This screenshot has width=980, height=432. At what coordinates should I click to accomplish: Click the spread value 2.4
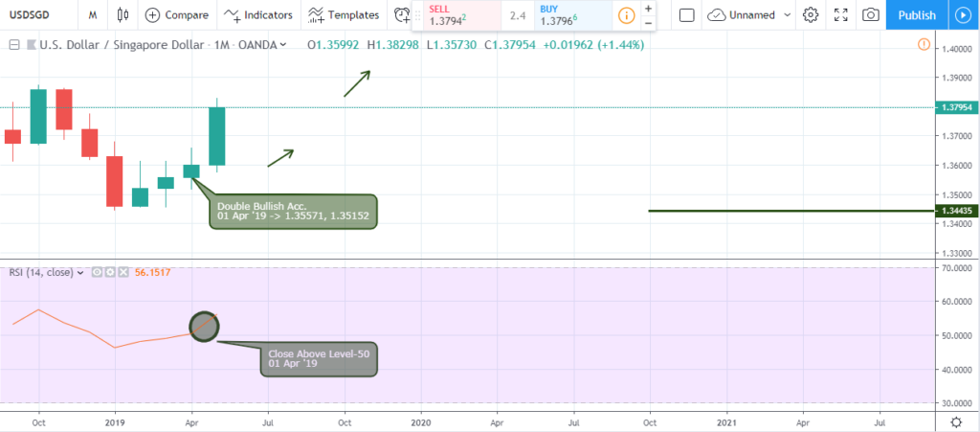point(518,15)
